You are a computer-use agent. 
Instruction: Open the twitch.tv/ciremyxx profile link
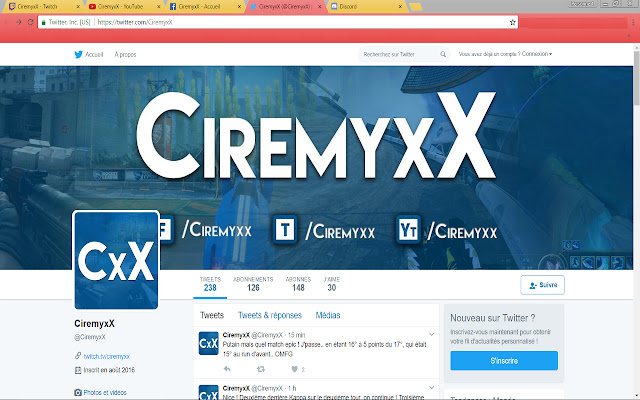[x=107, y=356]
